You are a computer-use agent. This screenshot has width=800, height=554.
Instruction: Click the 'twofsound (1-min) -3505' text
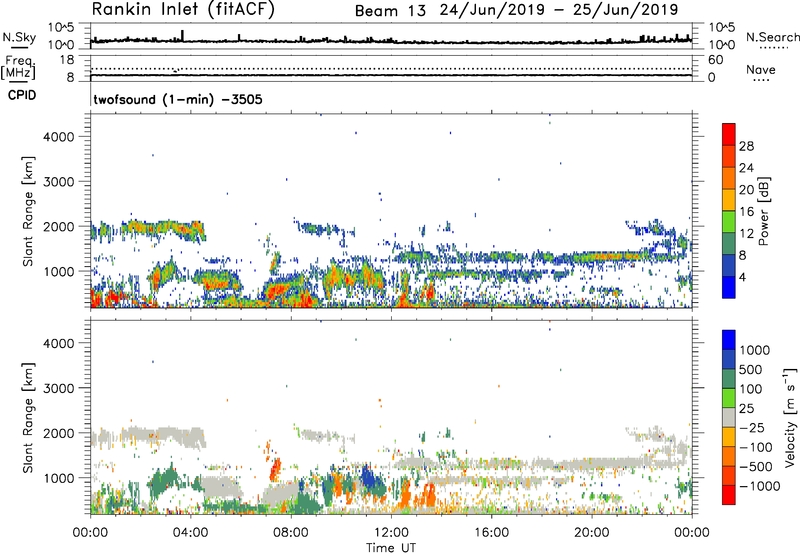178,99
